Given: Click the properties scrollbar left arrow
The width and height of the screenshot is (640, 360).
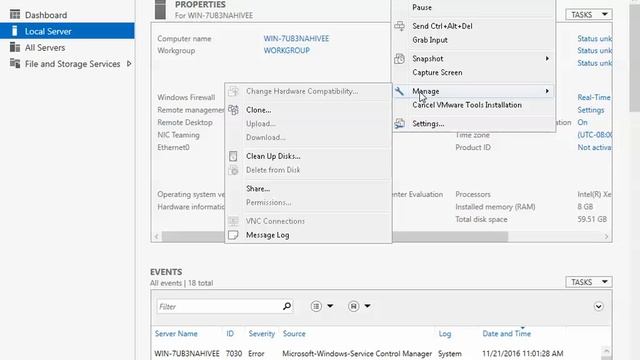Looking at the screenshot, I should tap(157, 236).
